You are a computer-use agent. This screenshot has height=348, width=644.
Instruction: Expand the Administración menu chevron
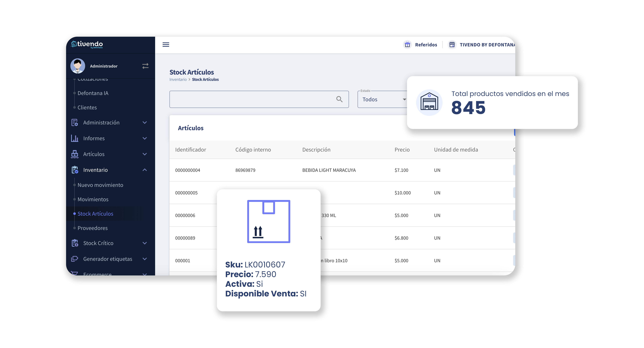point(144,122)
